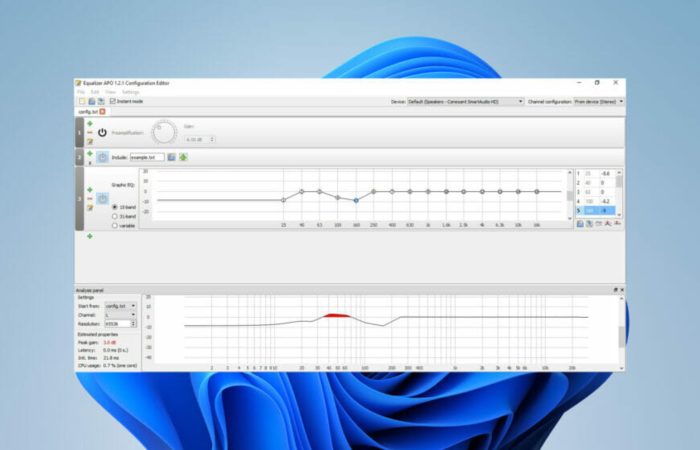
Task: Open the File menu
Action: [x=81, y=92]
